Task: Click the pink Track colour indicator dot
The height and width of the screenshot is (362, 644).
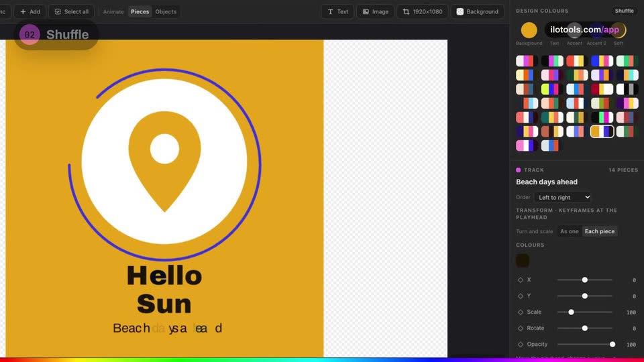Action: click(519, 170)
